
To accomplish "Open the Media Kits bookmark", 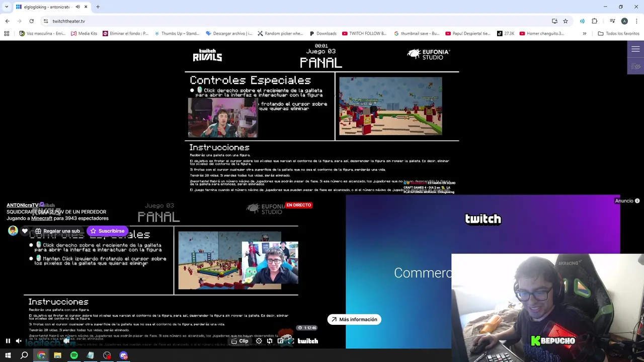I will (x=84, y=34).
